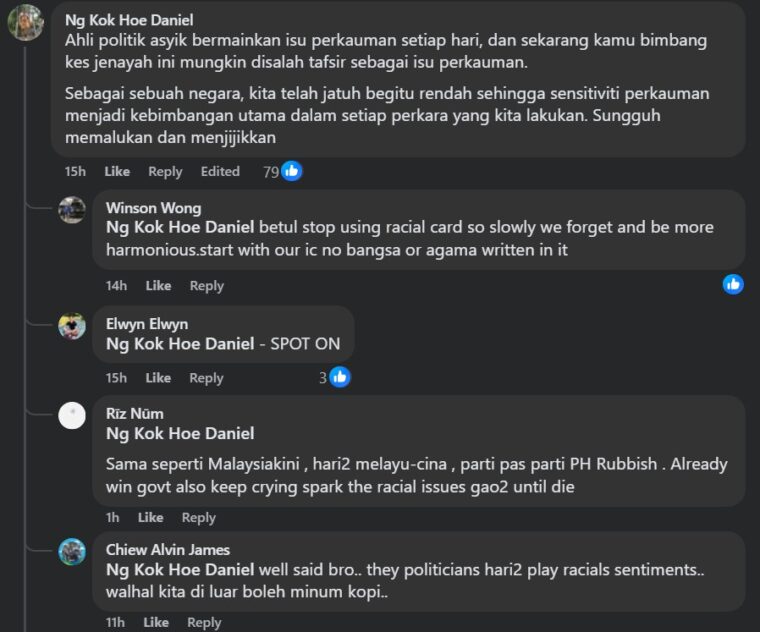Viewport: 760px width, 632px height.
Task: Like Chiew Alvin James's reply
Action: pos(156,622)
